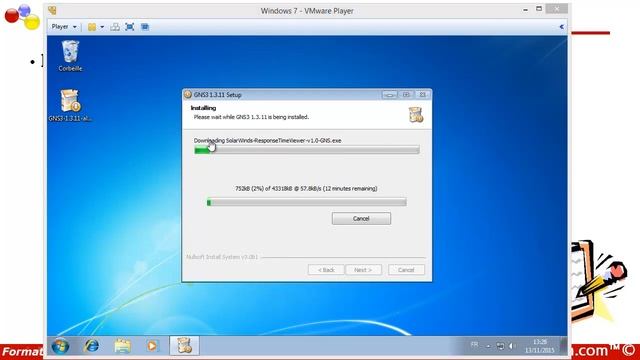Close the VMware Player window
The height and width of the screenshot is (360, 640).
[x=556, y=9]
